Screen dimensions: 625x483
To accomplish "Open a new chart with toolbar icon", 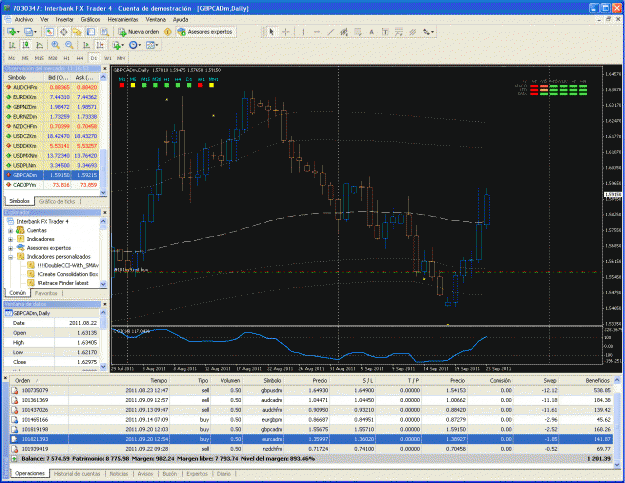I will [x=12, y=32].
